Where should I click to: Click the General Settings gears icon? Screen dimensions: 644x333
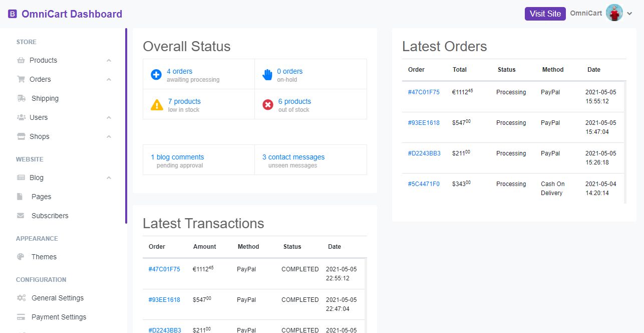point(22,298)
